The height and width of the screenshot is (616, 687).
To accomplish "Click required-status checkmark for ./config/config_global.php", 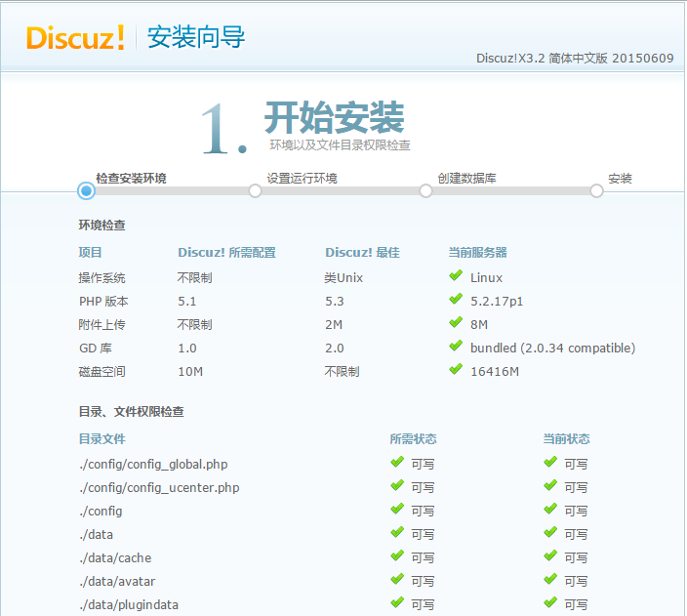I will pyautogui.click(x=397, y=463).
